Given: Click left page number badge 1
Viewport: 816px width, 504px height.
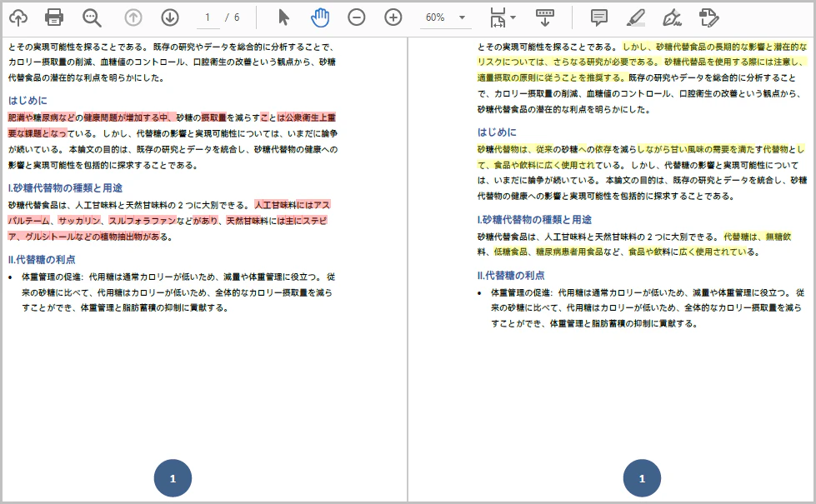Looking at the screenshot, I should point(173,478).
